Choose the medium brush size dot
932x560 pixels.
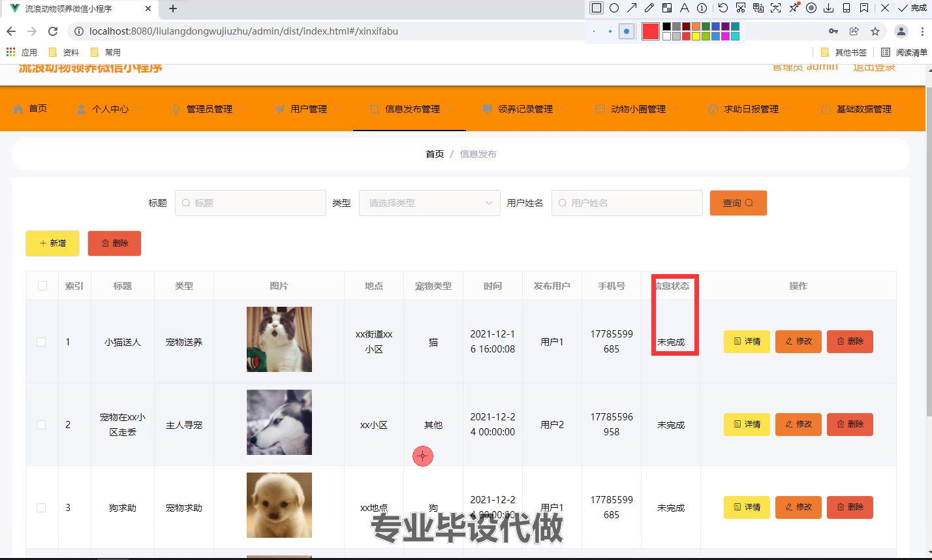coord(610,31)
